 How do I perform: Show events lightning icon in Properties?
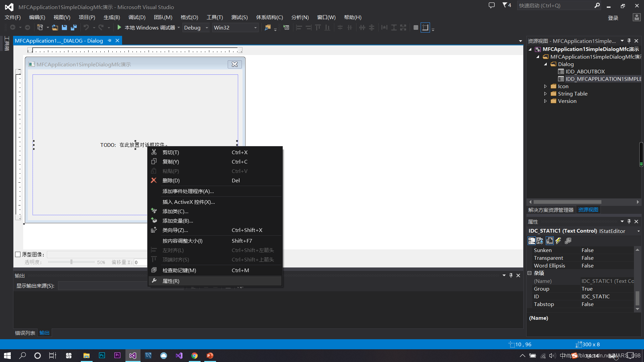(x=558, y=241)
